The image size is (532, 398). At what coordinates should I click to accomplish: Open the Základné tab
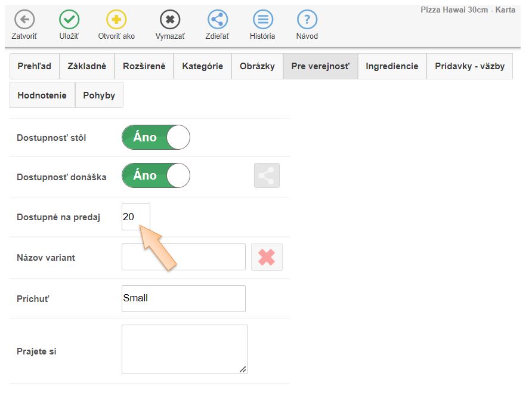86,66
